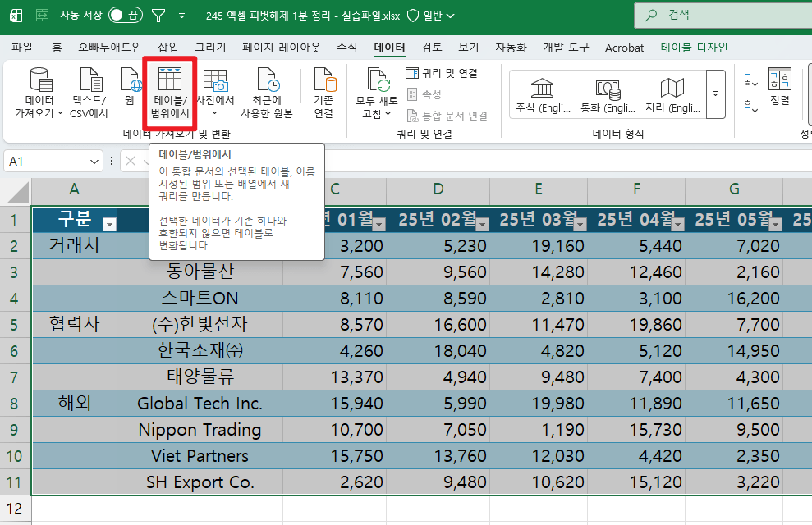Select row 12 header
This screenshot has height=525, width=812.
15,509
